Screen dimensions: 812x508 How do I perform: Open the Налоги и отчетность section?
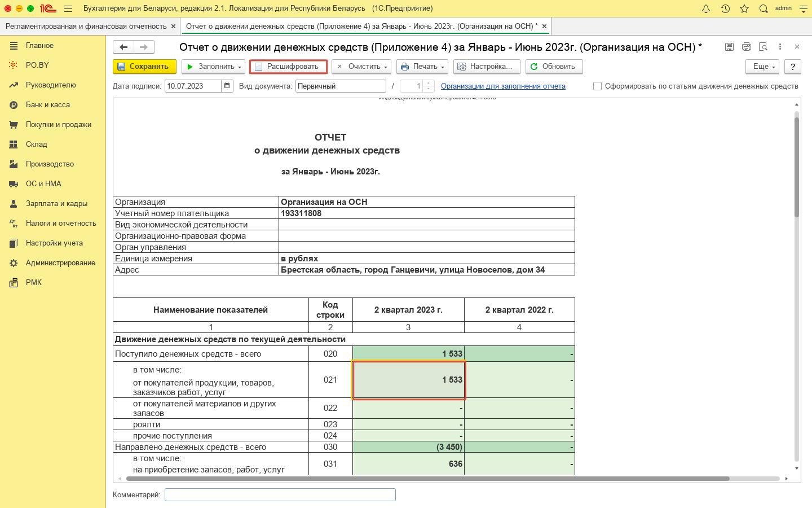pyautogui.click(x=52, y=223)
